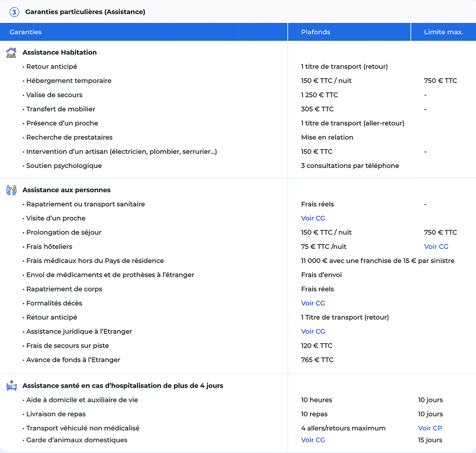476x453 pixels.
Task: Open Voir CG for Assistance juridique à l'Etranger
Action: tap(313, 331)
